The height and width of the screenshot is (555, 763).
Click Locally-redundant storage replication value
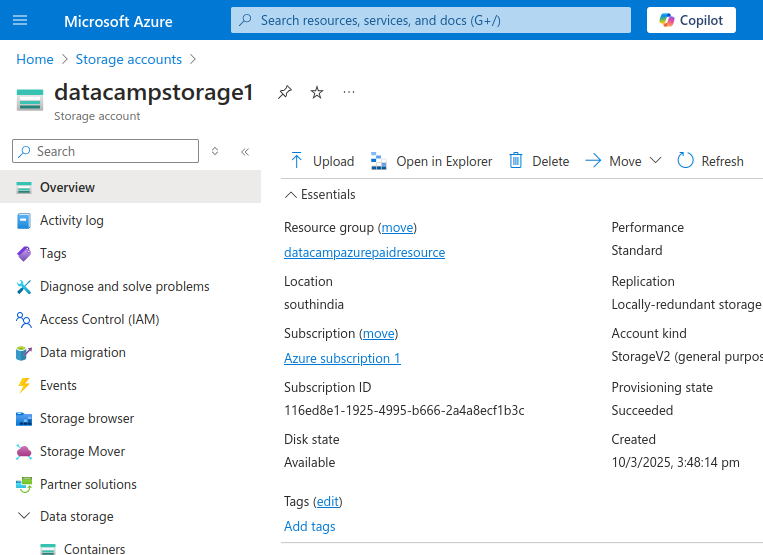686,304
